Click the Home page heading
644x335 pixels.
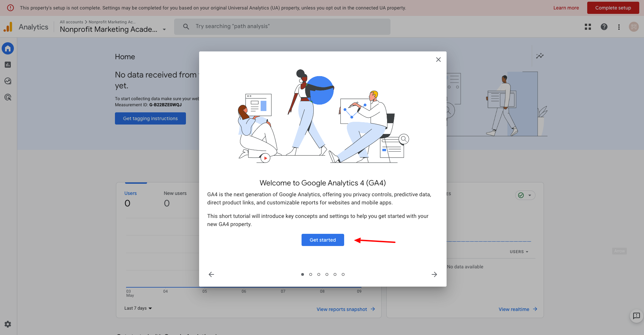[x=125, y=57]
